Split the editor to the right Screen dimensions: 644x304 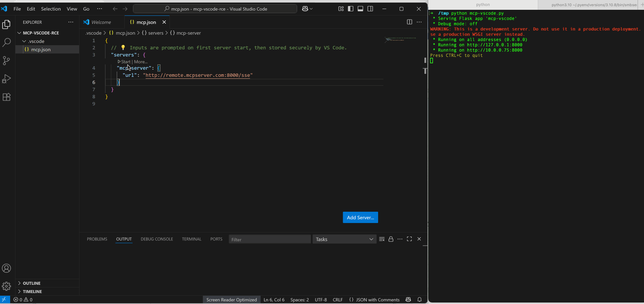[x=409, y=22]
